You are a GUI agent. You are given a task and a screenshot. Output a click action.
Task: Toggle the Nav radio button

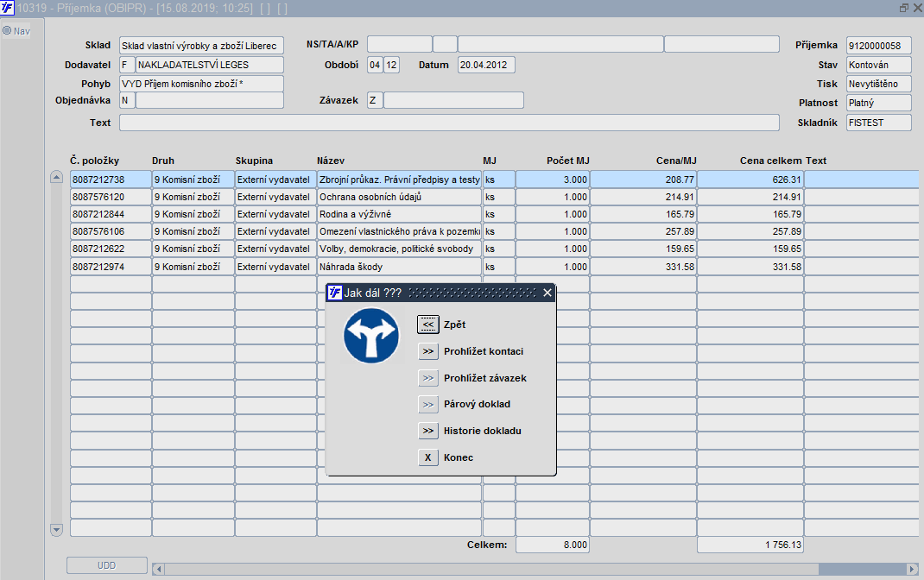tap(7, 31)
